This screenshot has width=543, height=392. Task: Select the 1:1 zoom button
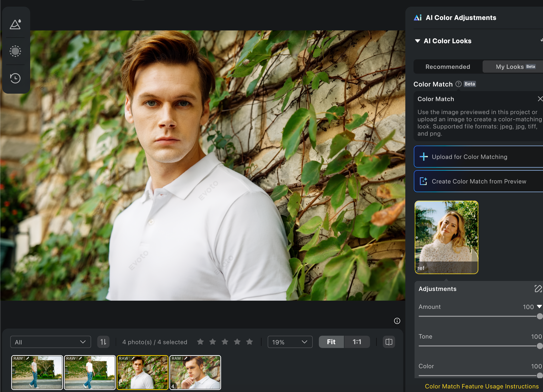(x=357, y=342)
